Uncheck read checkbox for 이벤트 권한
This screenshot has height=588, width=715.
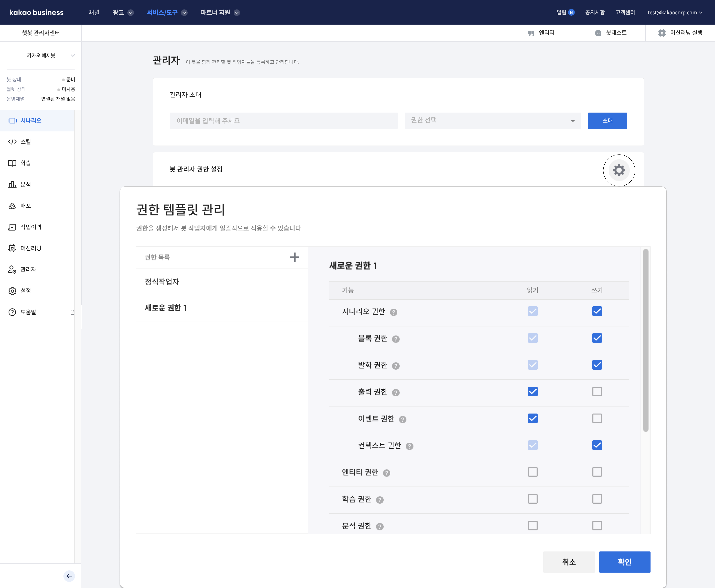click(532, 418)
